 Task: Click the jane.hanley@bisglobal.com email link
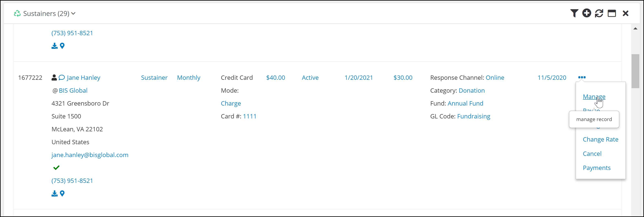point(90,155)
